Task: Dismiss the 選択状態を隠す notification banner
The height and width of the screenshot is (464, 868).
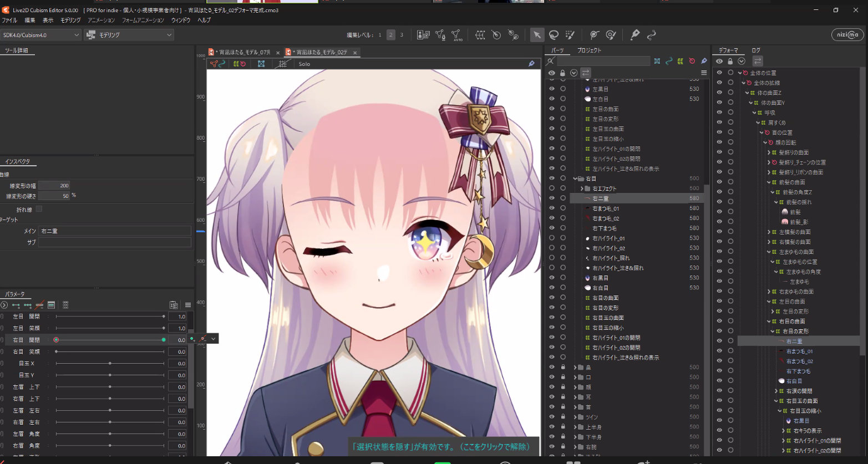Action: [x=443, y=446]
